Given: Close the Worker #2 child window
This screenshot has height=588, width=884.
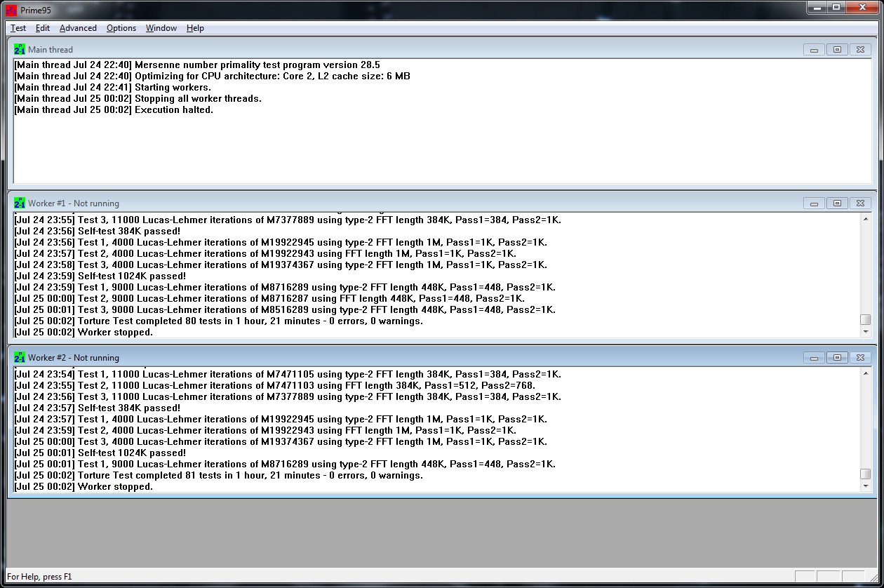Looking at the screenshot, I should [861, 358].
